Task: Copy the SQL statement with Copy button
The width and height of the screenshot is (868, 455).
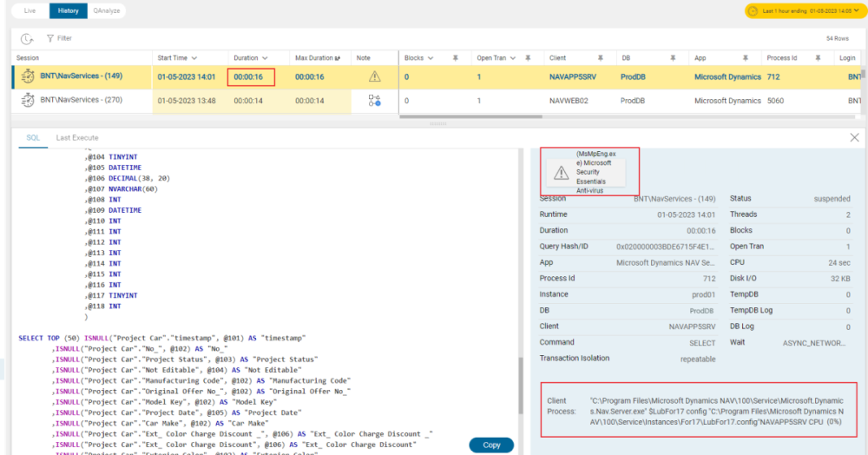Action: [491, 445]
